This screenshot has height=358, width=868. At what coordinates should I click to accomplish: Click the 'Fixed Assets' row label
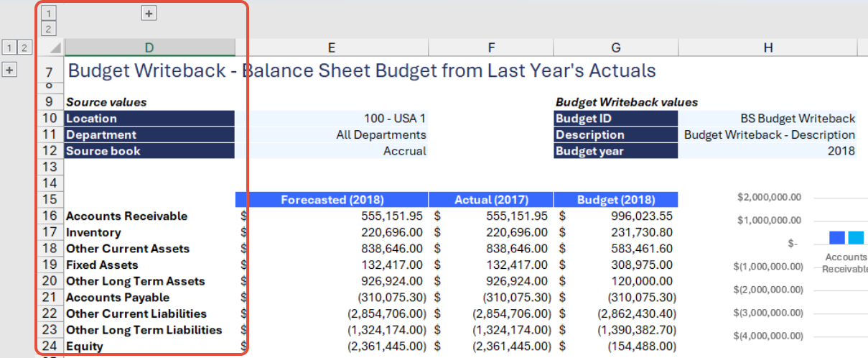click(x=102, y=265)
